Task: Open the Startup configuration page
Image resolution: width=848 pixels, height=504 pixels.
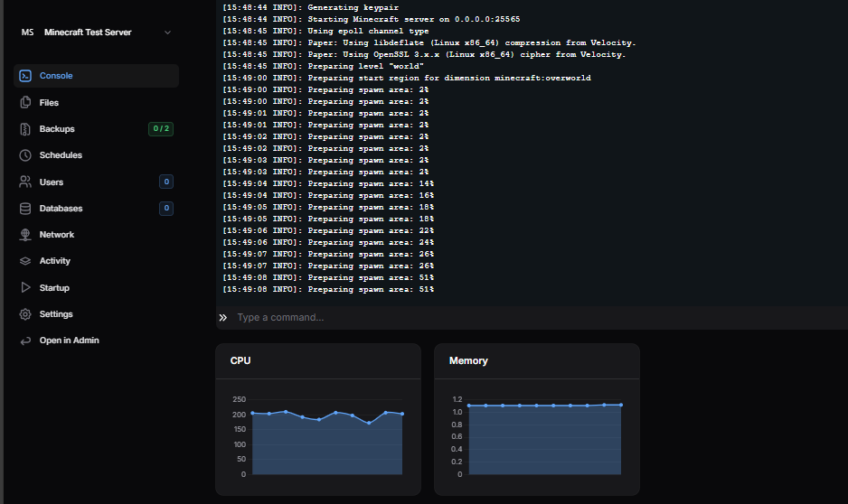Action: pos(54,288)
